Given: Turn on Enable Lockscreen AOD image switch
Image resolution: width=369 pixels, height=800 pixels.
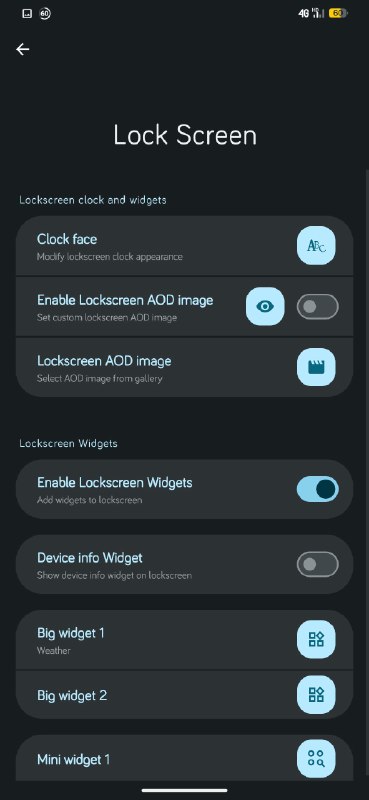Looking at the screenshot, I should pos(317,307).
